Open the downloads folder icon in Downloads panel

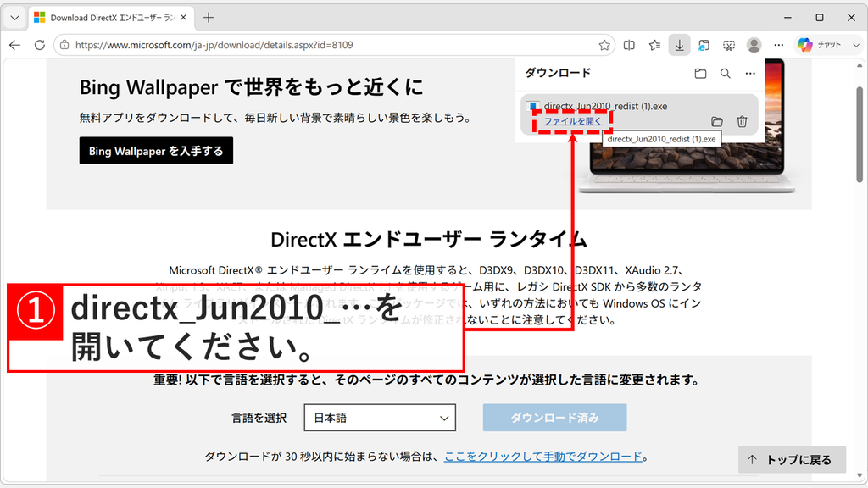pyautogui.click(x=700, y=73)
